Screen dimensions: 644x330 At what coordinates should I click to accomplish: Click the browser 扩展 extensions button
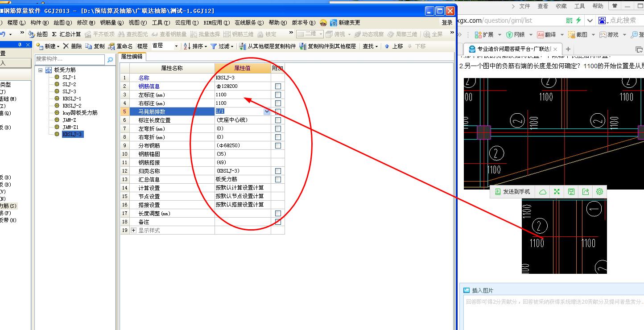[484, 34]
